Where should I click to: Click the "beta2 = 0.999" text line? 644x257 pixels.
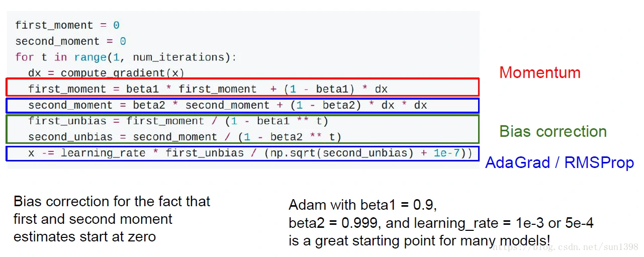click(441, 223)
